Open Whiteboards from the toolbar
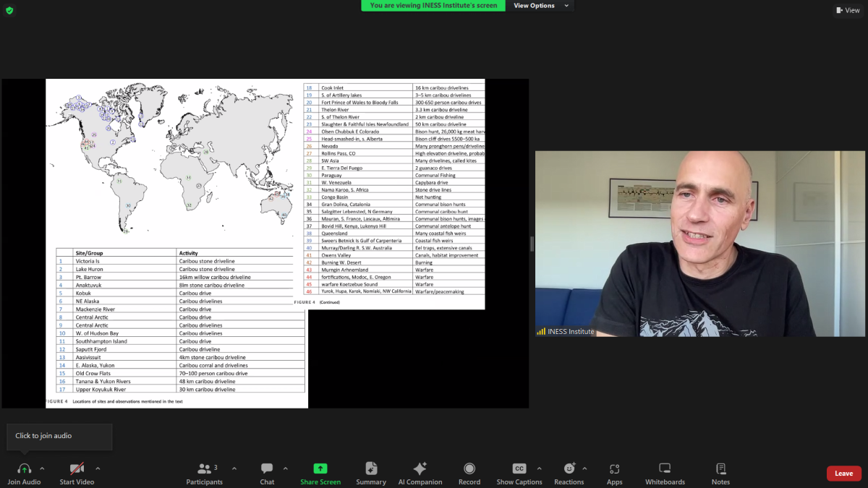 665,469
